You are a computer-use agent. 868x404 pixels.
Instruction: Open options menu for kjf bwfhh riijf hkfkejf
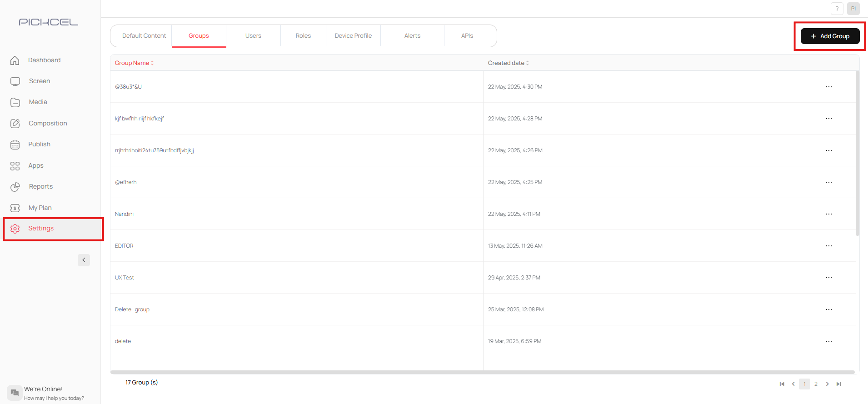tap(829, 119)
